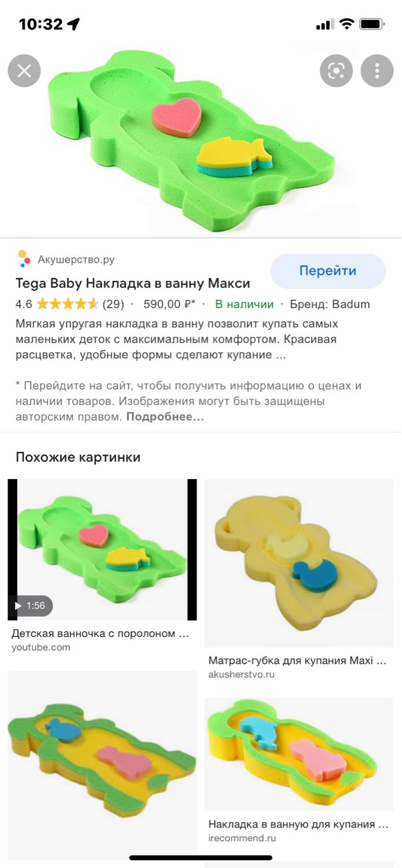Open the Tega Baby Накладка в ванну Макси title
402x868 pixels.
pos(133,284)
